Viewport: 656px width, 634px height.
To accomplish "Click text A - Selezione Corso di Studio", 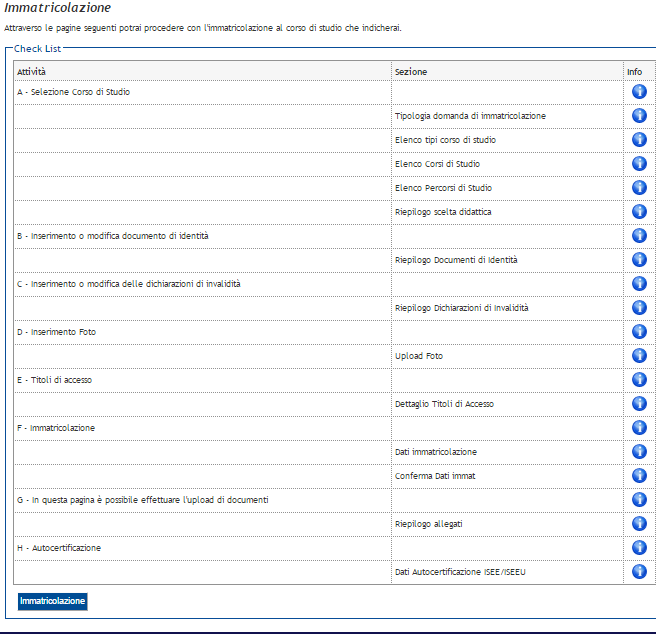I will pyautogui.click(x=73, y=92).
